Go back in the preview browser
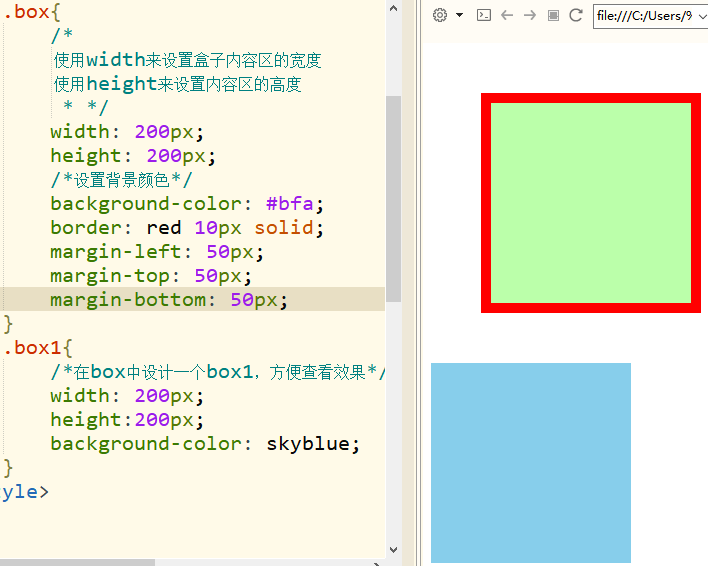Viewport: 708px width, 566px height. point(507,15)
